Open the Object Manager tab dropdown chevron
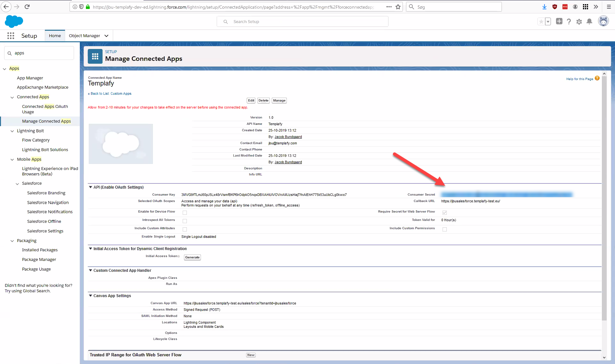Image resolution: width=615 pixels, height=364 pixels. pos(106,36)
